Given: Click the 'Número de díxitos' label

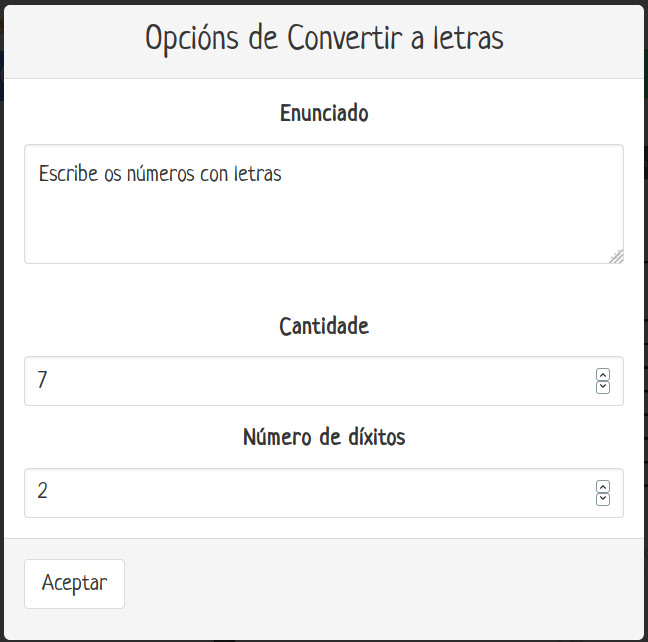Looking at the screenshot, I should tap(324, 438).
